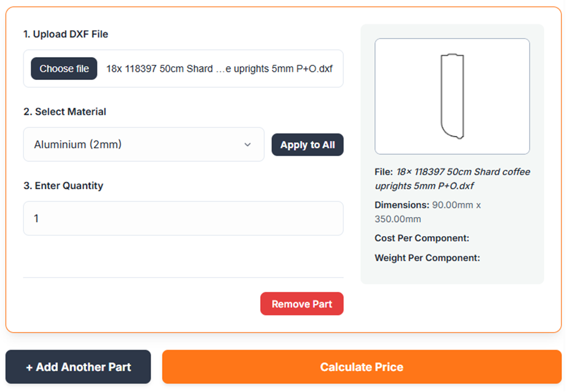Focus the quantity input field
The height and width of the screenshot is (392, 567).
coord(183,218)
